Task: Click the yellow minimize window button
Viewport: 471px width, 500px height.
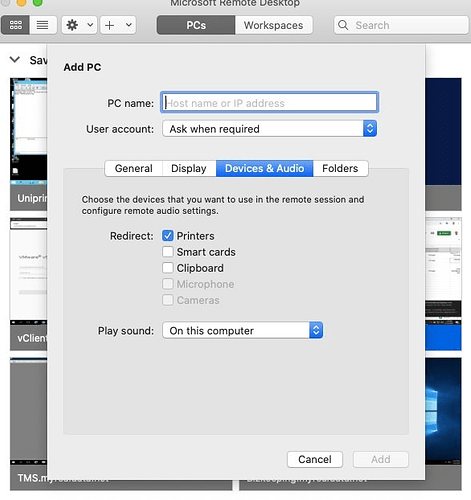Action: [x=21, y=3]
